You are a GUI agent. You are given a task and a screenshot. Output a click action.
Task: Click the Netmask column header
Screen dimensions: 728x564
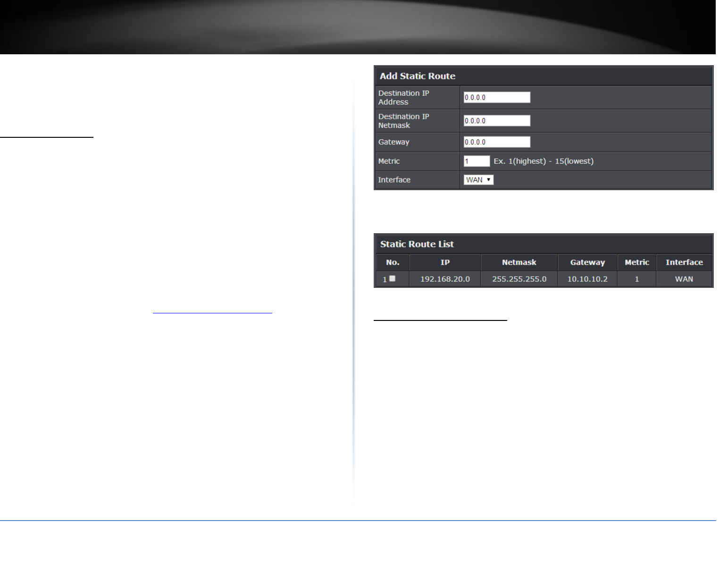(x=519, y=262)
